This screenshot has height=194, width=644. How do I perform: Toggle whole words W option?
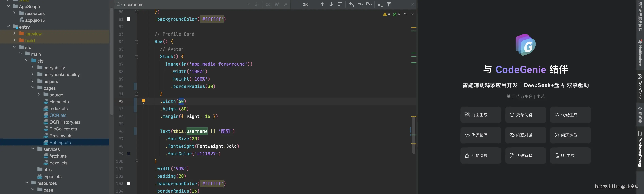click(277, 4)
